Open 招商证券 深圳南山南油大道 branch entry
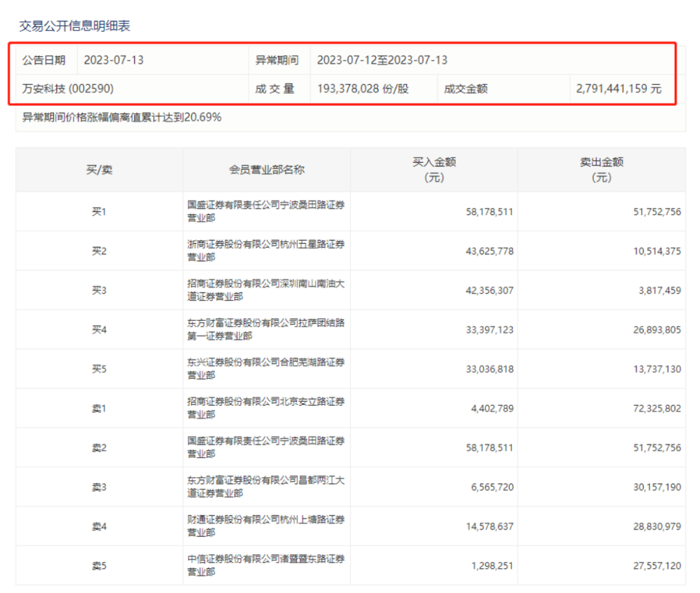Viewport: 700px width, 593px height. [266, 290]
